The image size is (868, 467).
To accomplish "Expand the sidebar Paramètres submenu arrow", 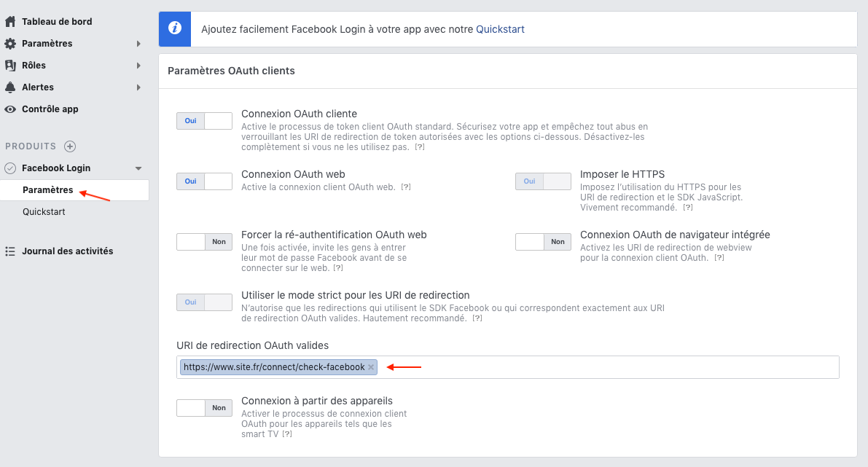I will tap(138, 44).
